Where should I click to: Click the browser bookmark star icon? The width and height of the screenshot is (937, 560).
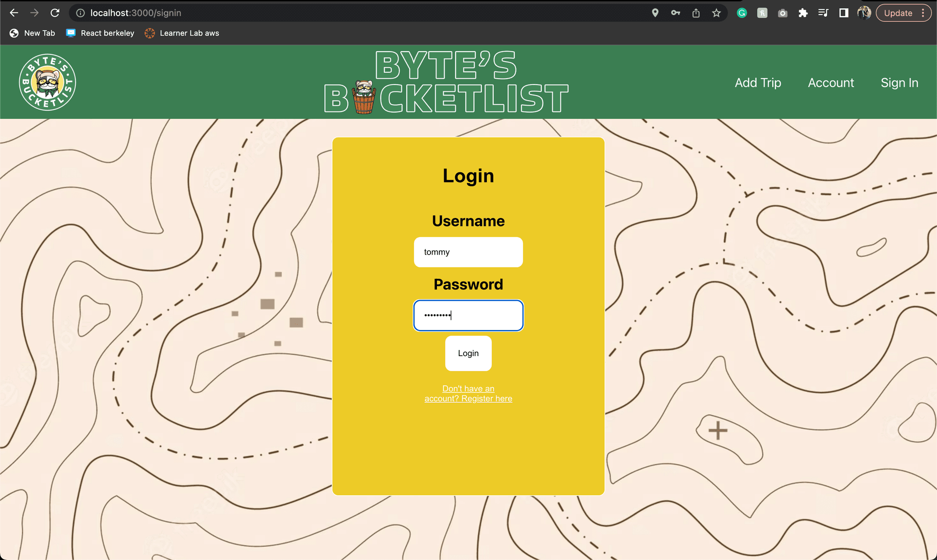717,13
